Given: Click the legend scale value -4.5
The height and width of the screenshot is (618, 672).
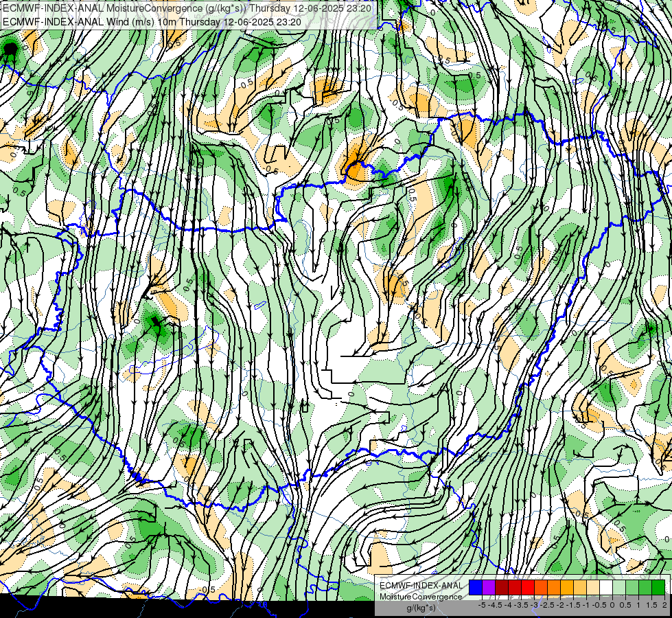Looking at the screenshot, I should (495, 605).
